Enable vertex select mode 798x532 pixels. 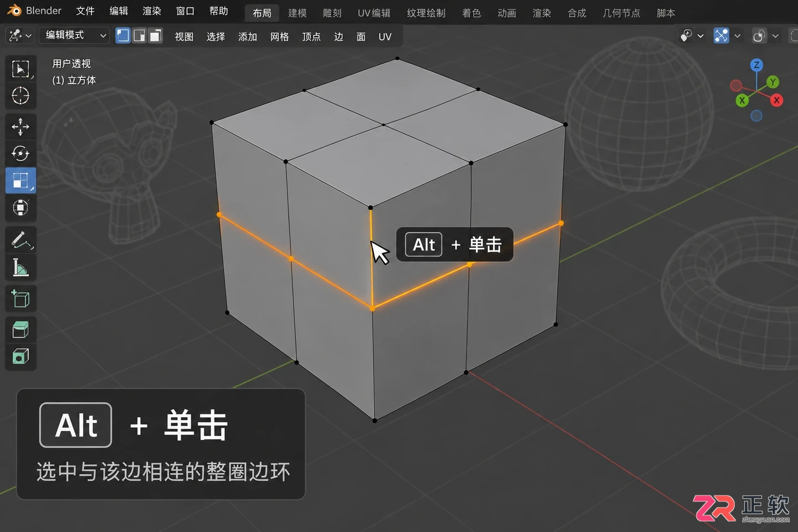click(x=123, y=36)
